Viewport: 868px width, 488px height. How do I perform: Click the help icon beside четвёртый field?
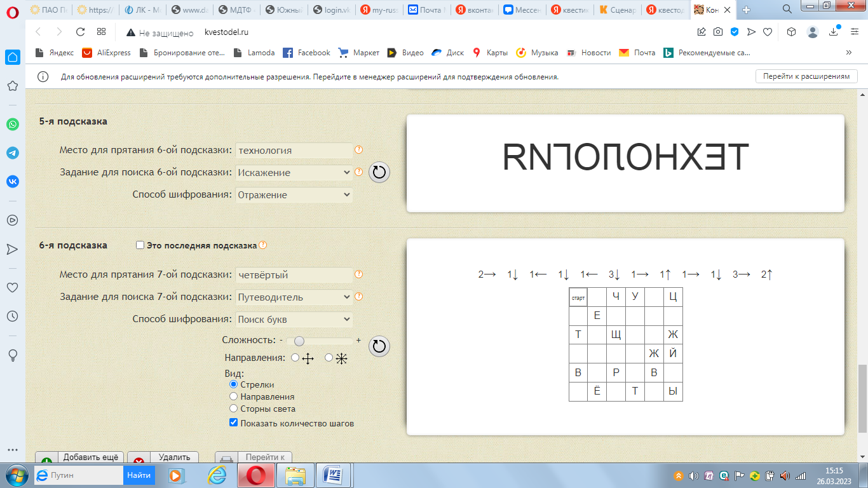pos(358,274)
